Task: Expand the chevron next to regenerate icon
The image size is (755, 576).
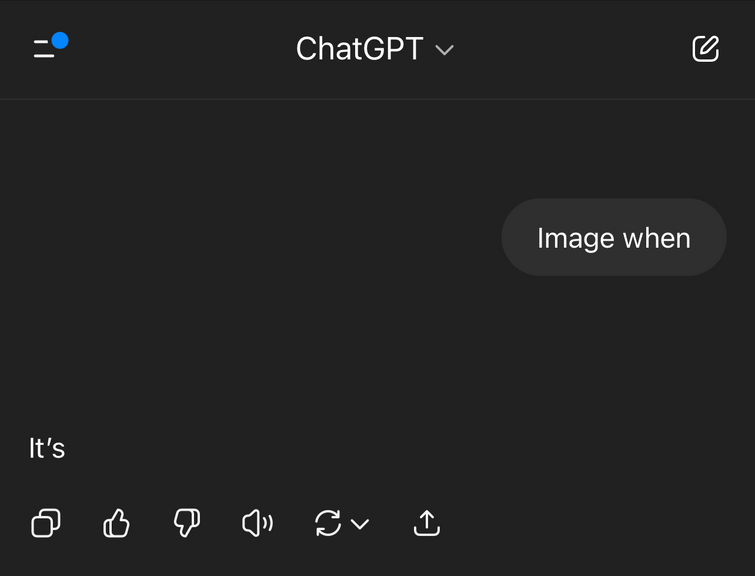Action: (x=360, y=524)
